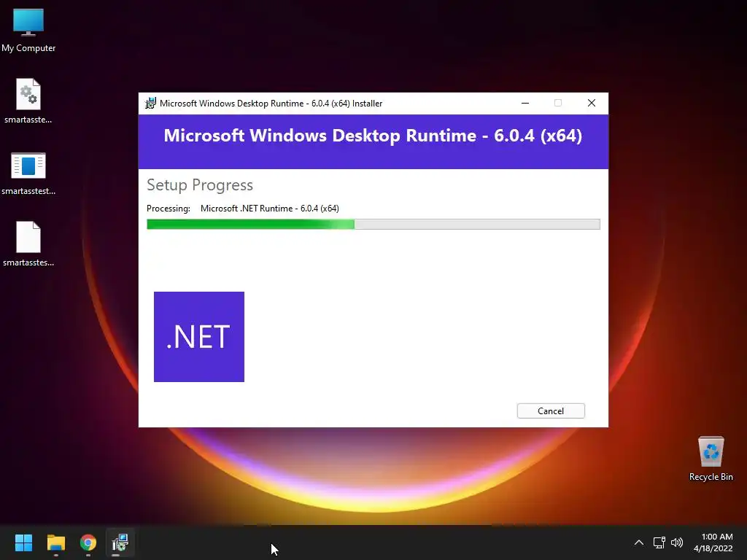Open the network status tray icon
The height and width of the screenshot is (560, 747).
(659, 542)
